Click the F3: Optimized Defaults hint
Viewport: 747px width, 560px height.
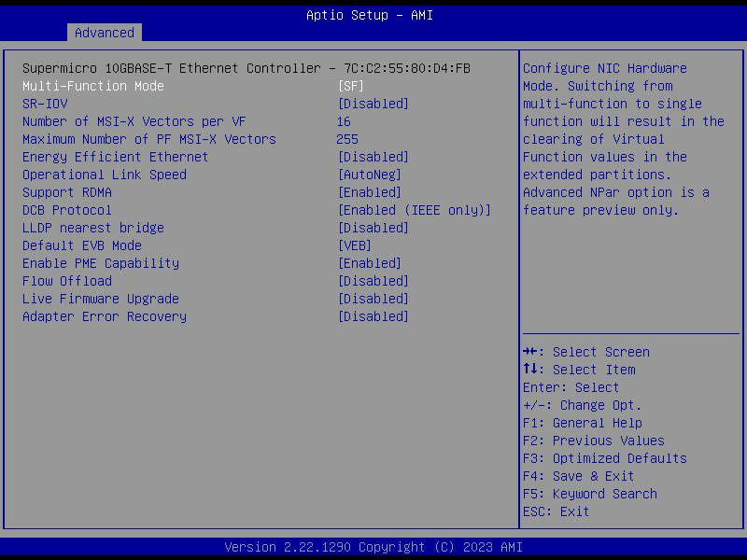tap(604, 458)
